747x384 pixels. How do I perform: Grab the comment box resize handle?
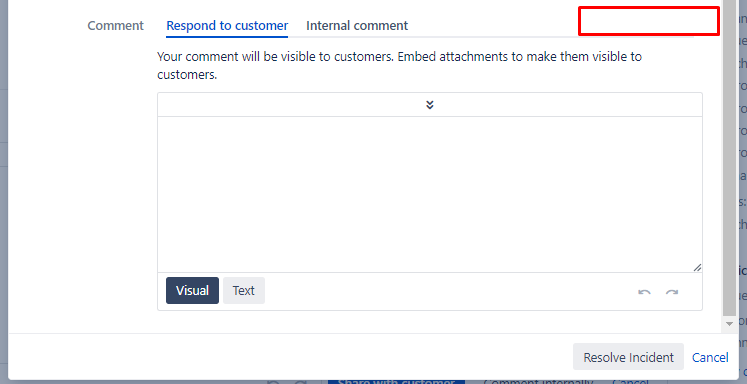click(697, 268)
